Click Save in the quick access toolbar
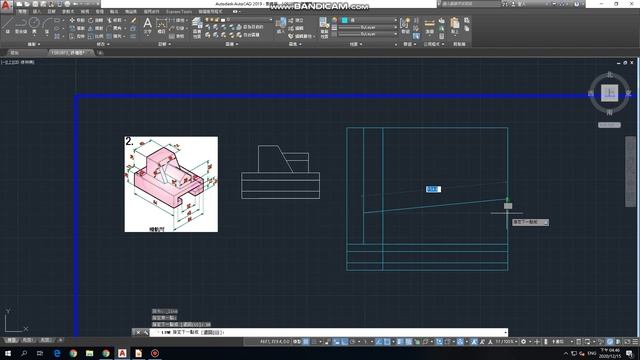The height and width of the screenshot is (360, 640). pyautogui.click(x=36, y=4)
